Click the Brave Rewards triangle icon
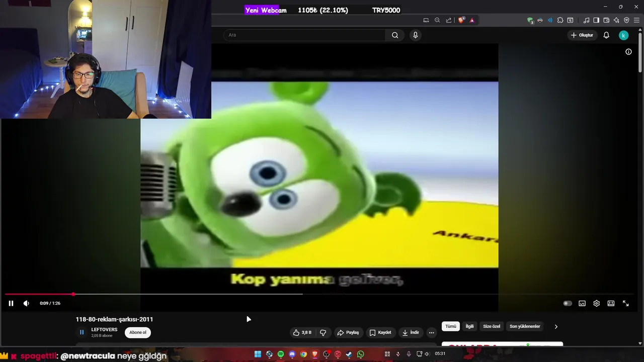This screenshot has width=644, height=362. pyautogui.click(x=472, y=20)
